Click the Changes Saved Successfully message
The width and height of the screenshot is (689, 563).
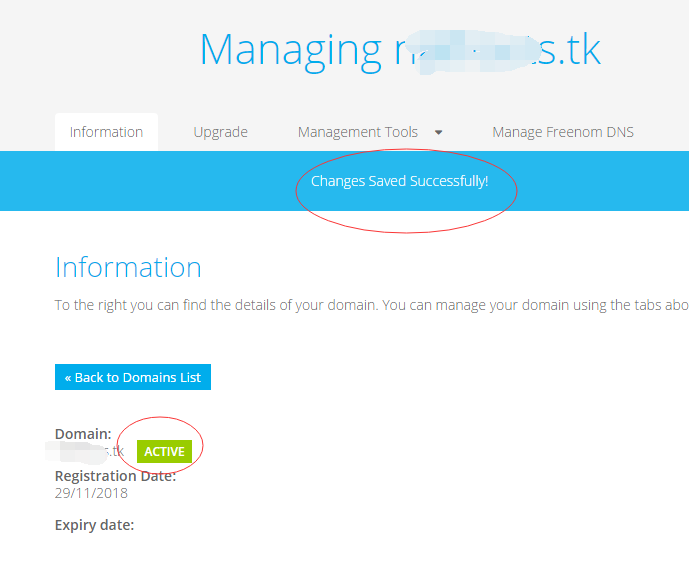[x=399, y=181]
